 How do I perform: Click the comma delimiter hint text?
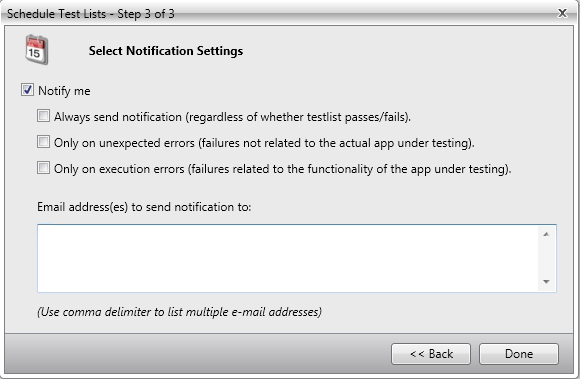tap(179, 312)
